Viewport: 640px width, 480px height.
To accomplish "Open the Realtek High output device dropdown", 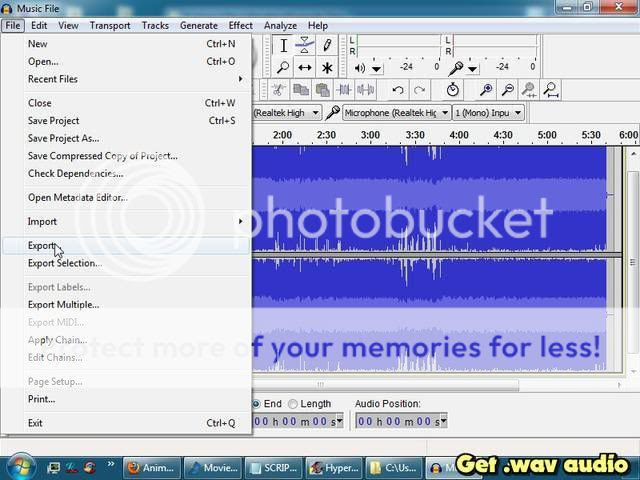I will [287, 113].
